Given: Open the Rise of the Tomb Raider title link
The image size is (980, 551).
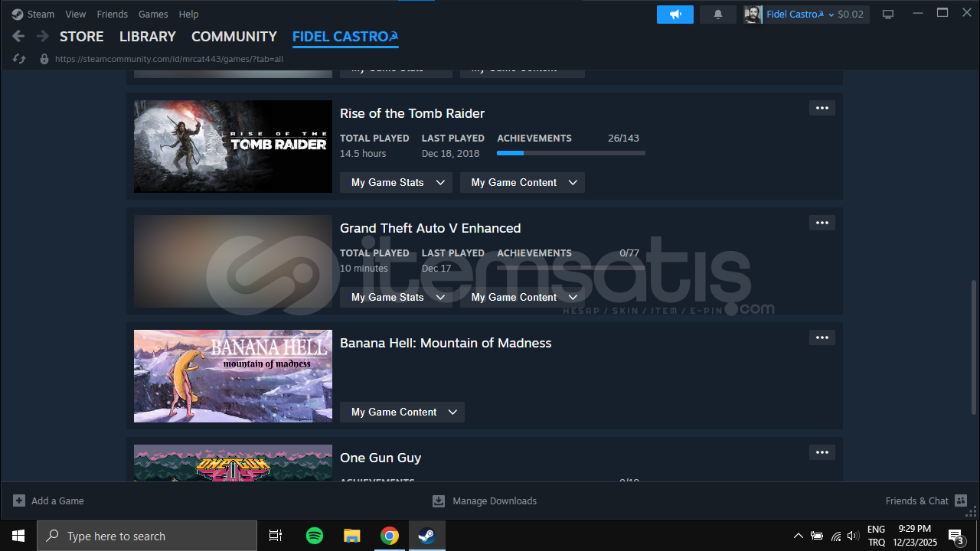Looking at the screenshot, I should pos(412,113).
